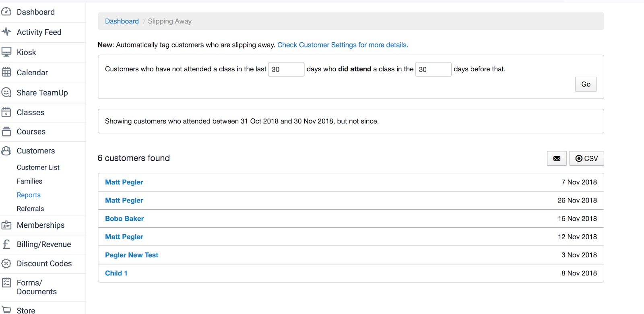The height and width of the screenshot is (314, 644).
Task: Click the Forms/Documents checklist icon
Action: coord(6,283)
